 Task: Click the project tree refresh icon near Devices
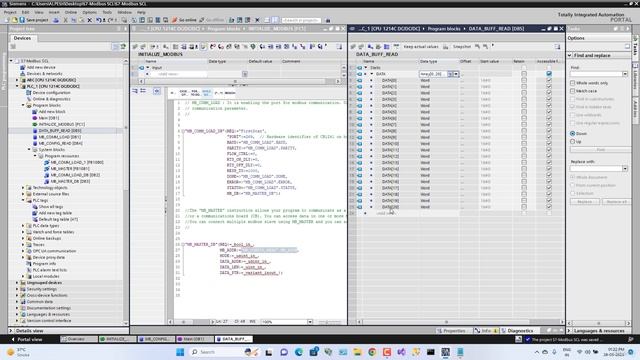(x=123, y=47)
